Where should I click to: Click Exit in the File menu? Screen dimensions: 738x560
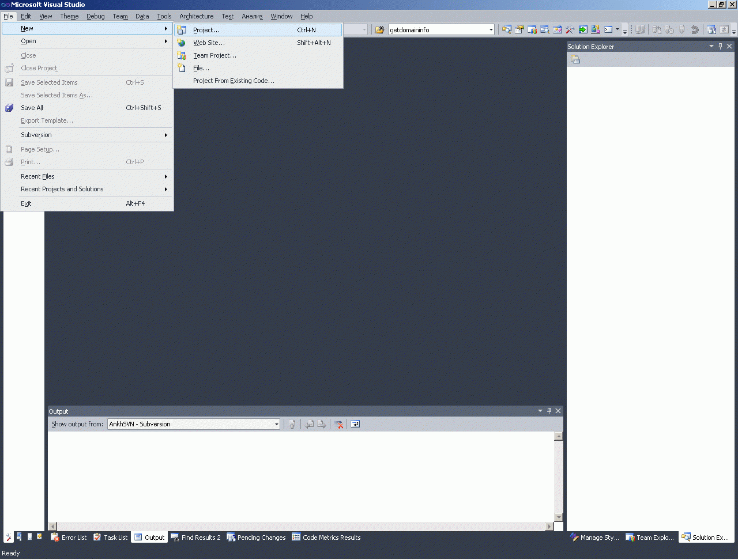coord(88,203)
